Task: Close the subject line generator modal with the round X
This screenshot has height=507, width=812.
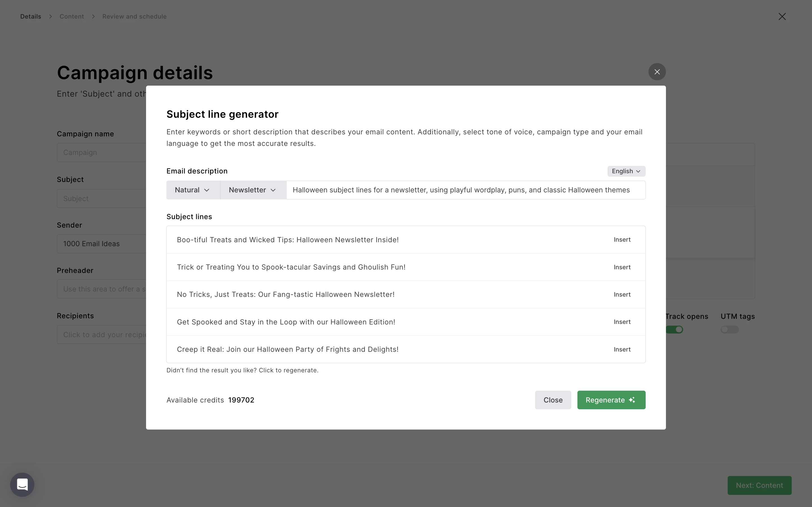Action: pos(657,72)
